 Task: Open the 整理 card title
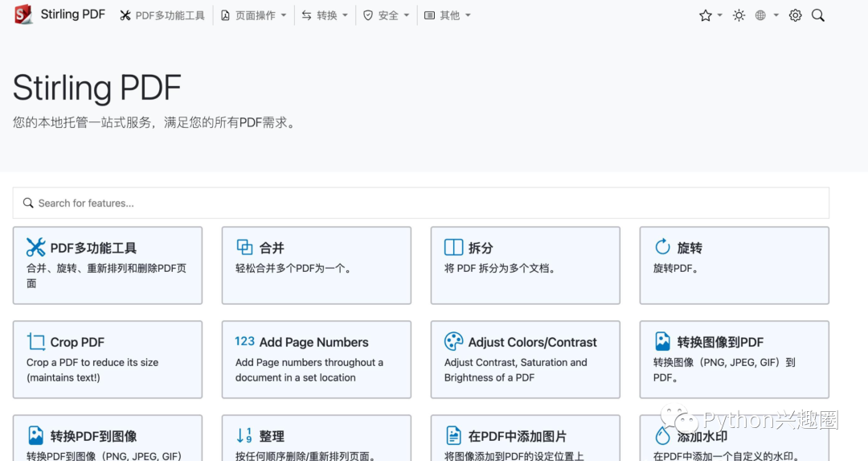(x=272, y=437)
